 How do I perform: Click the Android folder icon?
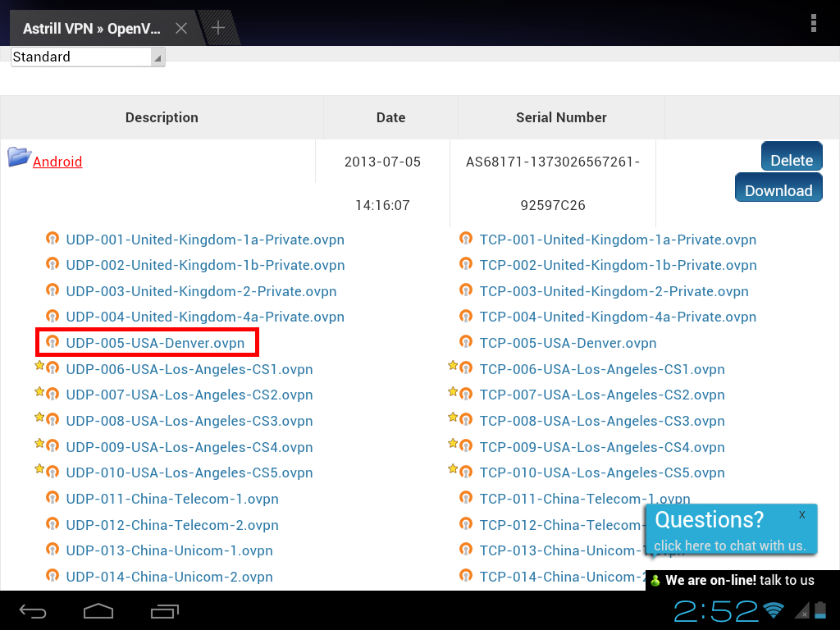(x=19, y=157)
